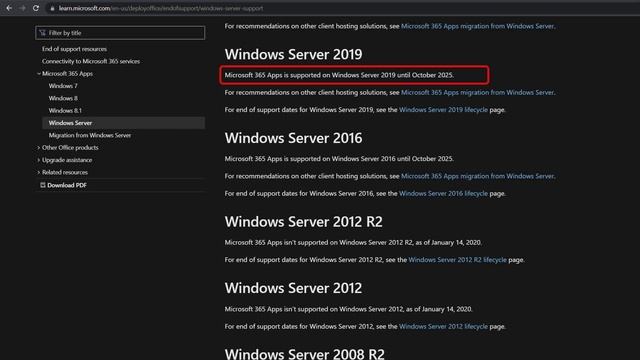Open Windows Server 2012 lifecycle link

point(443,327)
